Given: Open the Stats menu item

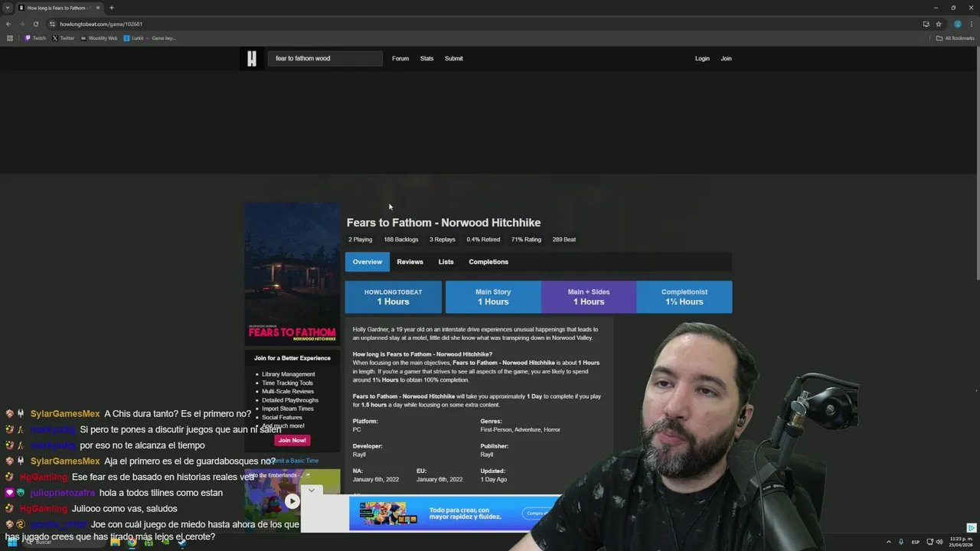Looking at the screenshot, I should click(x=426, y=58).
